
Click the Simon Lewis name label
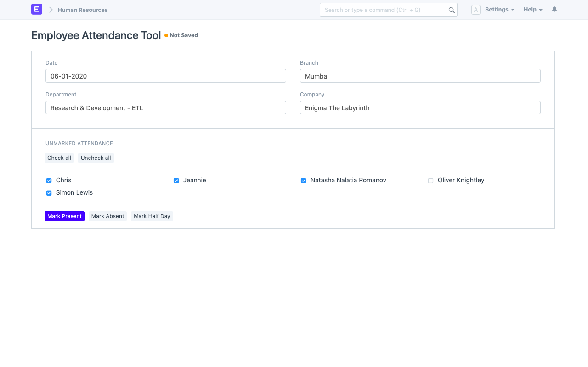(x=74, y=192)
